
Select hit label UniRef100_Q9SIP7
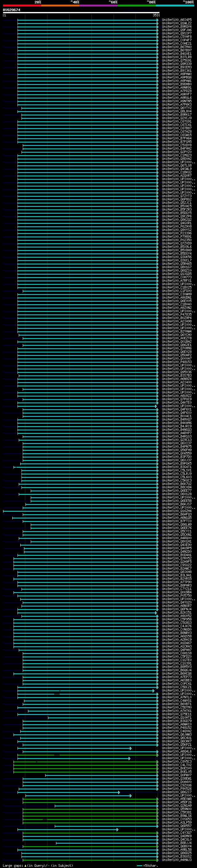coord(177,33)
